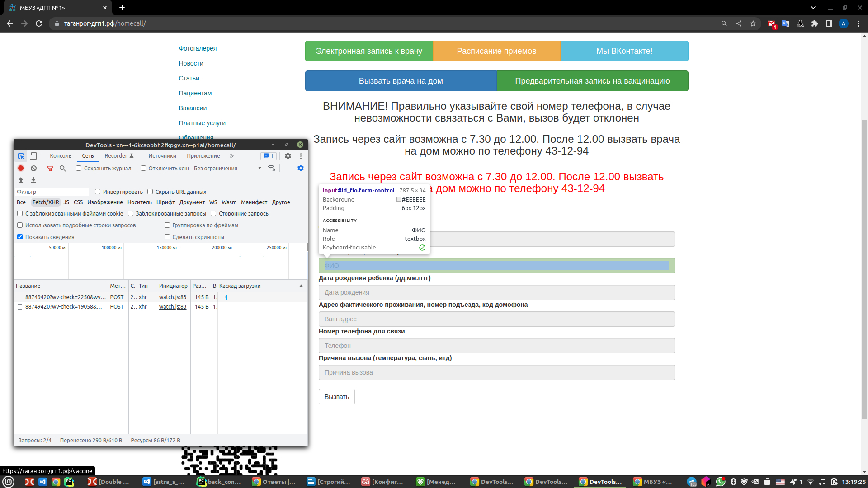Enable the Сохранять журнал checkbox
The height and width of the screenshot is (488, 868).
tap(79, 168)
